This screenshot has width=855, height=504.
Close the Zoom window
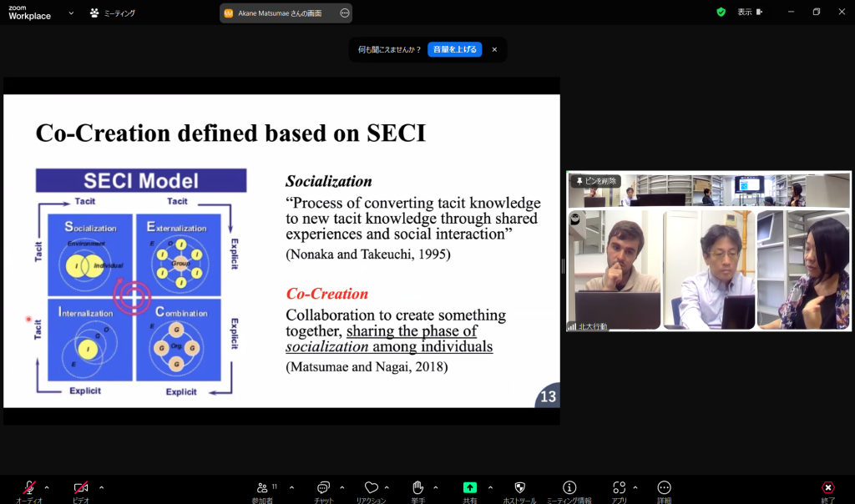tap(842, 12)
